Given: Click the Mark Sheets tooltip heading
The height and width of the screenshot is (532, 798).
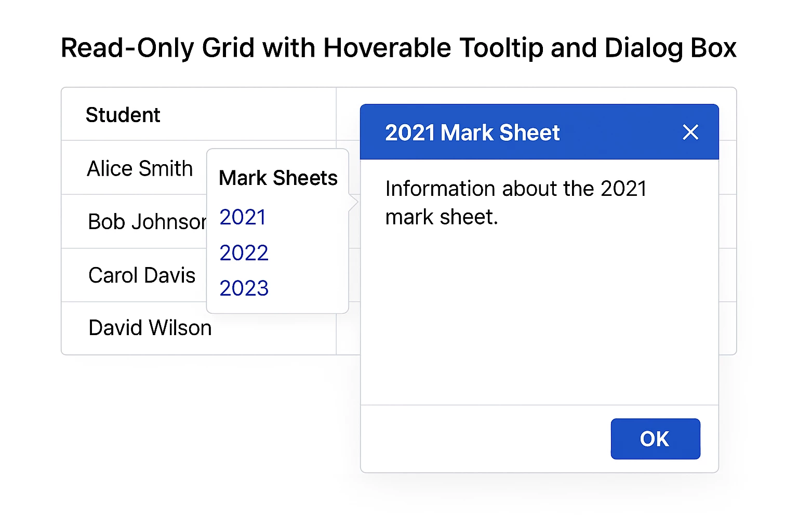Looking at the screenshot, I should click(x=278, y=178).
